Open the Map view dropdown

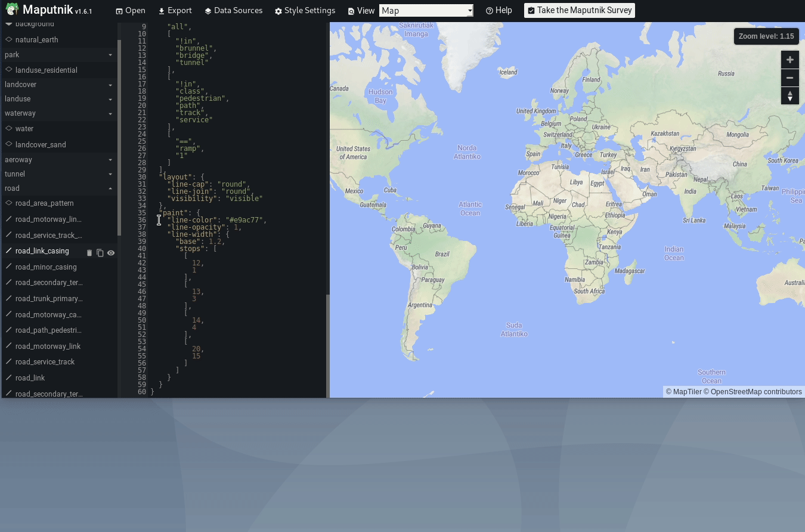pyautogui.click(x=425, y=10)
